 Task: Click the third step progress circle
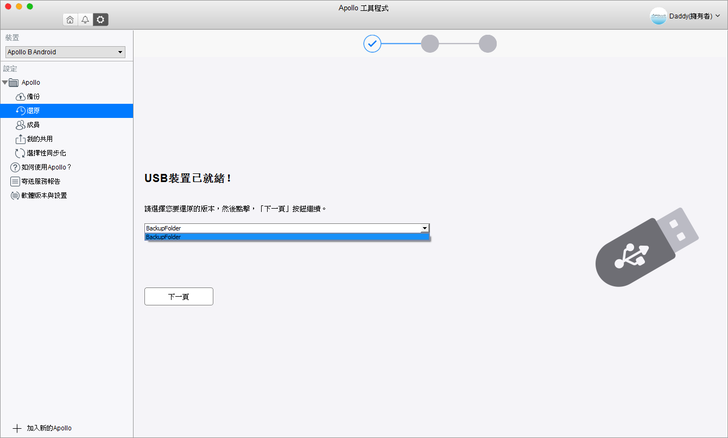pyautogui.click(x=488, y=44)
